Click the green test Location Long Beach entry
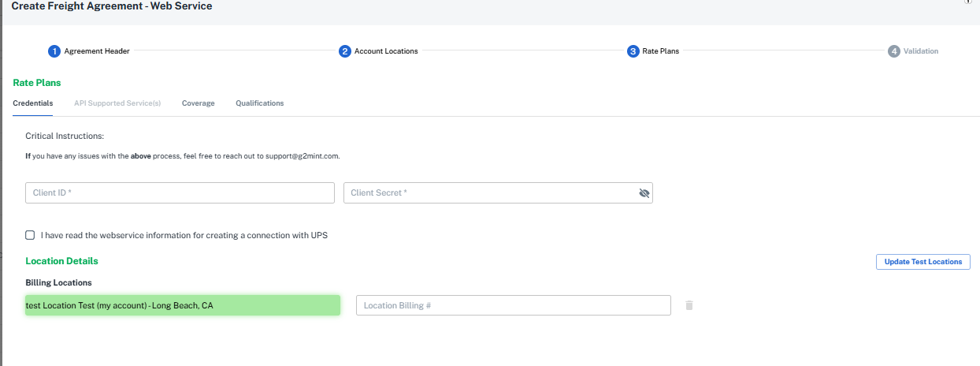Screen dimensions: 980x366 182,305
